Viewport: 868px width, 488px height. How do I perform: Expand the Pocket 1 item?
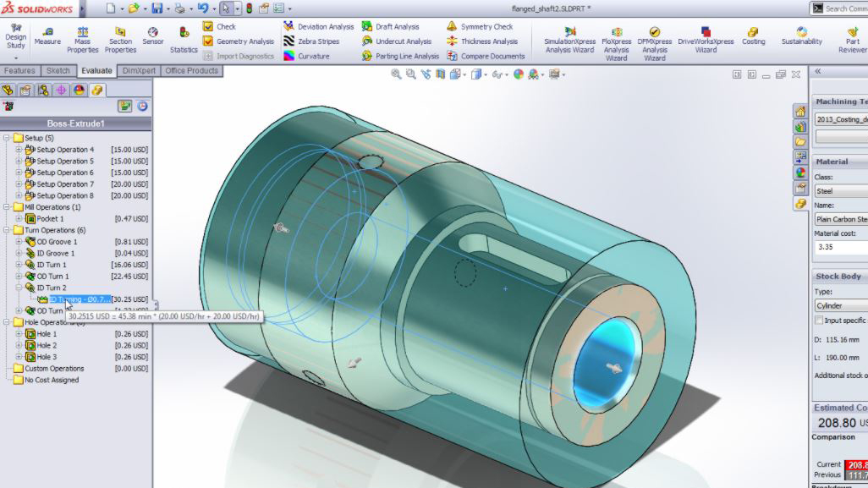click(19, 218)
